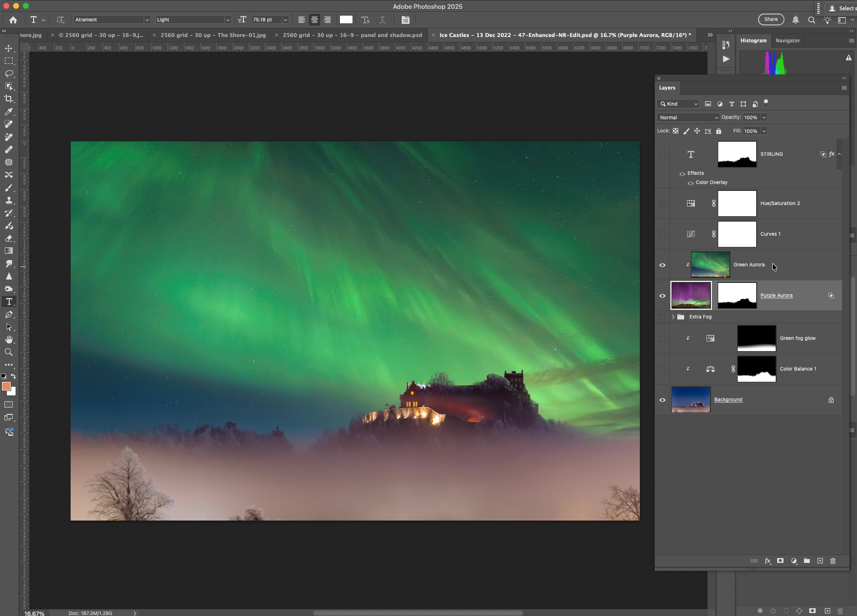Select the Lasso tool

tap(9, 74)
